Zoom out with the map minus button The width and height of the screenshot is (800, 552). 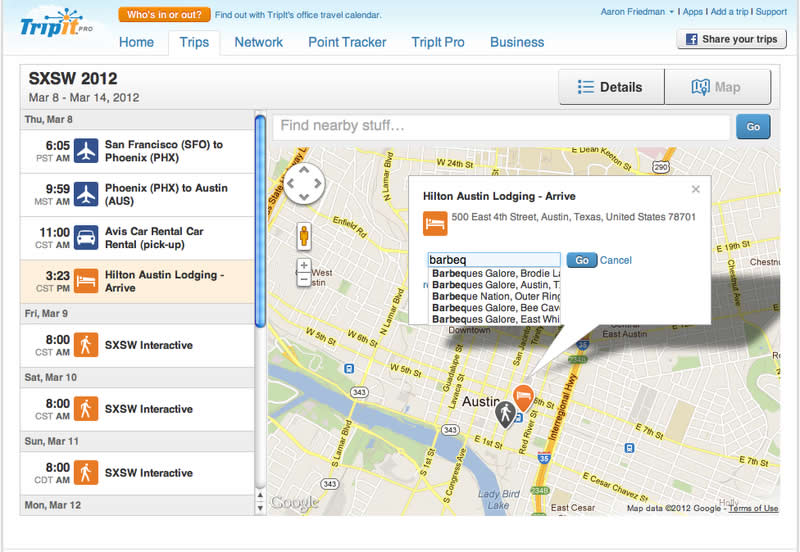[304, 279]
